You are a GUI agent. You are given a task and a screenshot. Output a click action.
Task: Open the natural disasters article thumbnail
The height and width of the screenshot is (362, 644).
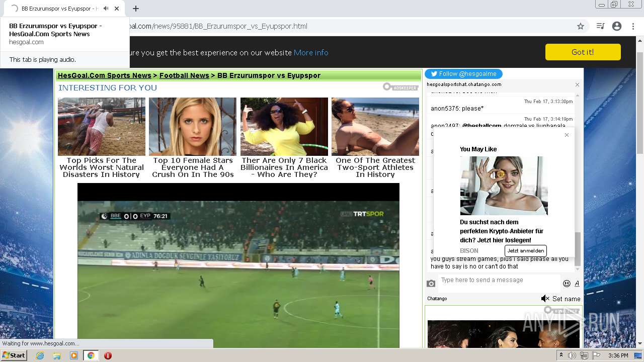[x=102, y=126]
